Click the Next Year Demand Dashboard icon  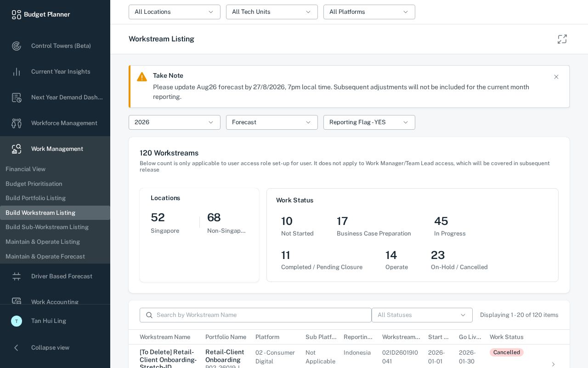click(17, 98)
